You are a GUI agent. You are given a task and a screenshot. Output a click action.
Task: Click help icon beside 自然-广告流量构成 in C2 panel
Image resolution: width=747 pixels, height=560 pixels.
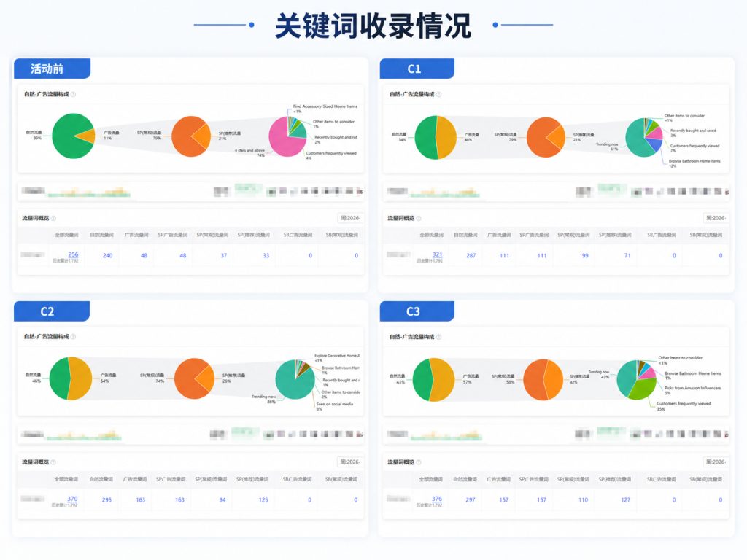pyautogui.click(x=74, y=337)
